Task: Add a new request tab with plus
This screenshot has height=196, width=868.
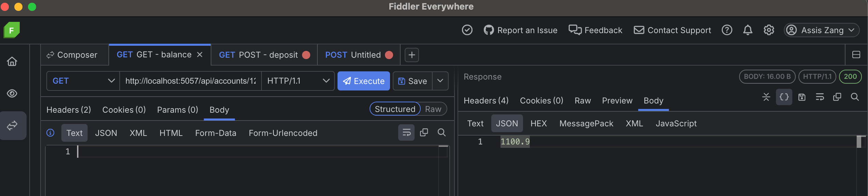Action: click(x=412, y=55)
